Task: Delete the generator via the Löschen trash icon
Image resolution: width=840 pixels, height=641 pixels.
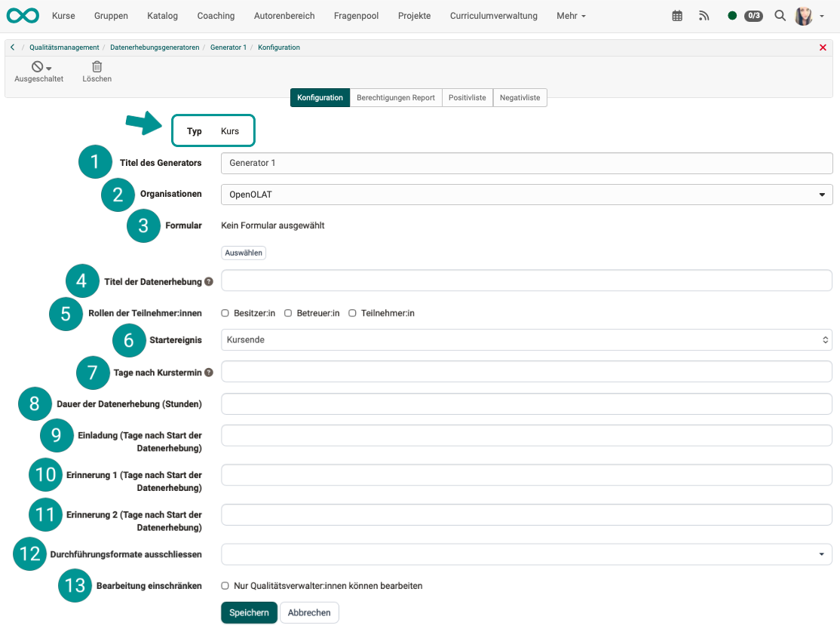Action: pyautogui.click(x=97, y=70)
